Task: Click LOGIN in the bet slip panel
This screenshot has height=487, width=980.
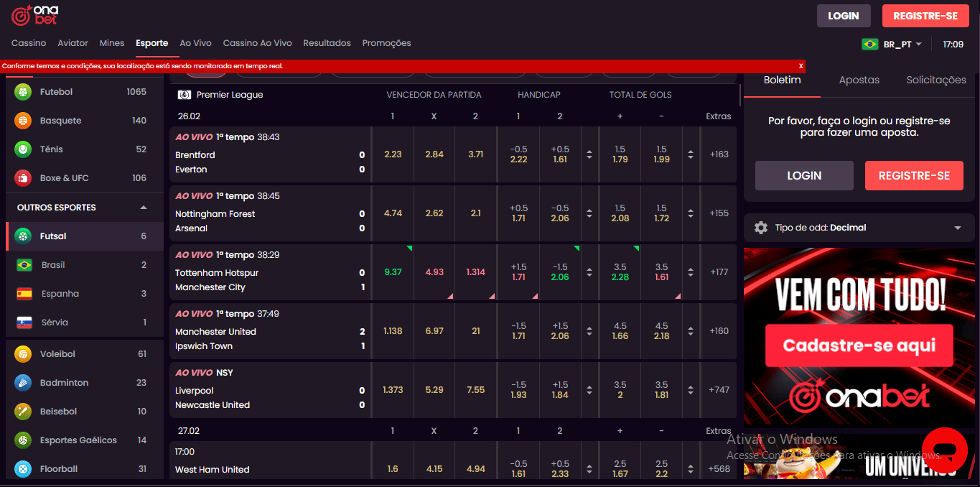Action: (804, 175)
